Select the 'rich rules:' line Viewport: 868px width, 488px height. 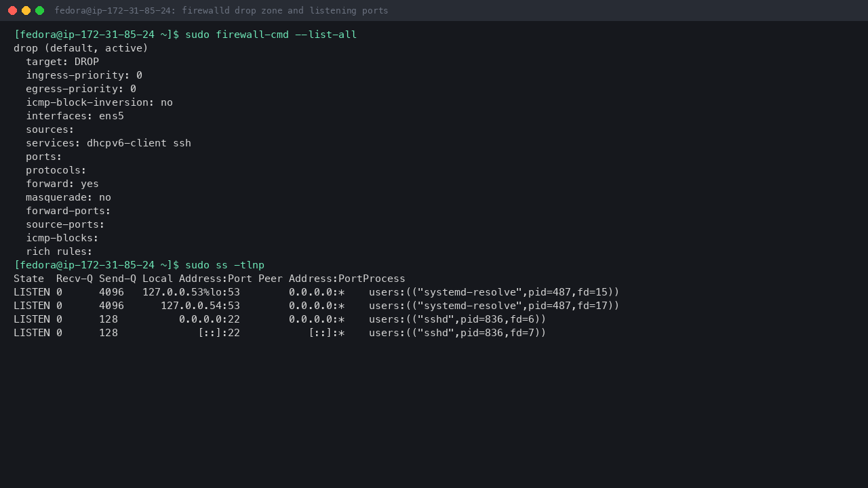[59, 251]
